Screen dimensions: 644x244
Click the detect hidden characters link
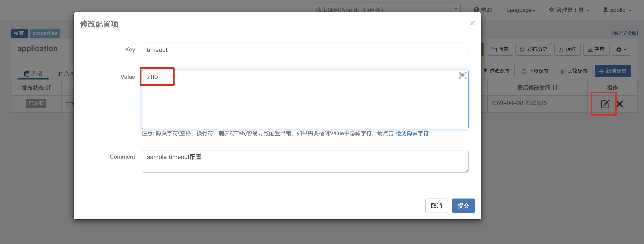click(x=412, y=133)
